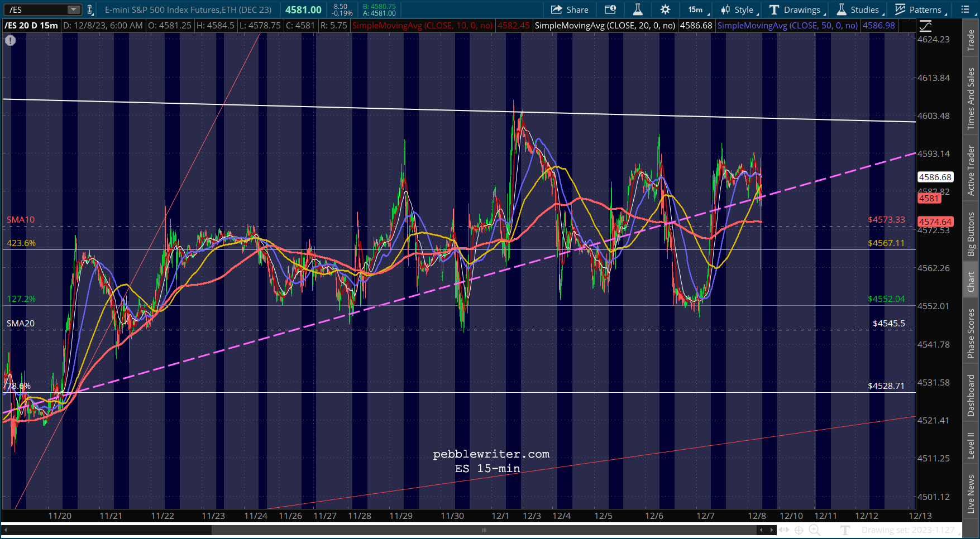Viewport: 980px width, 539px height.
Task: Expand the /ES symbol selector dropdown
Action: tap(74, 9)
